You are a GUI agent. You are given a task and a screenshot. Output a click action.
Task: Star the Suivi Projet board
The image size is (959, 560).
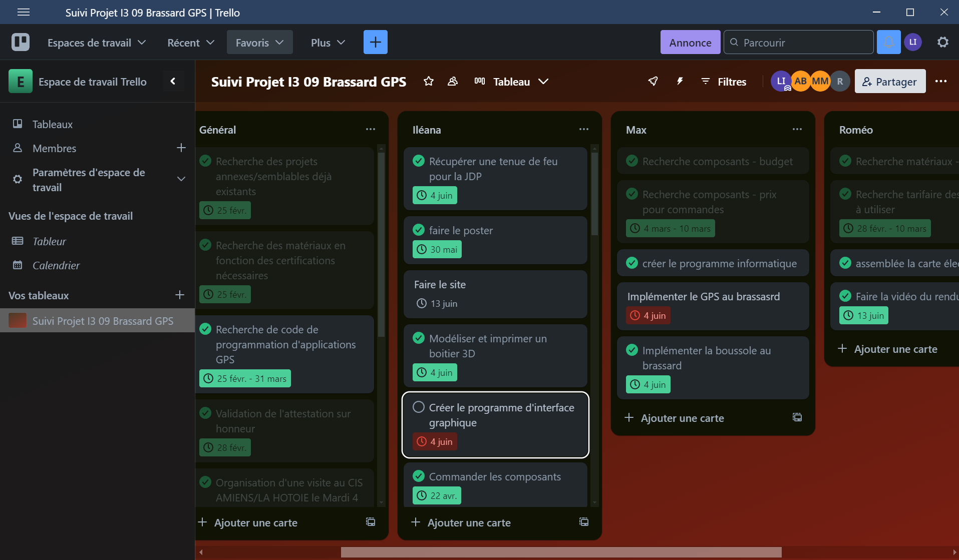(x=429, y=81)
